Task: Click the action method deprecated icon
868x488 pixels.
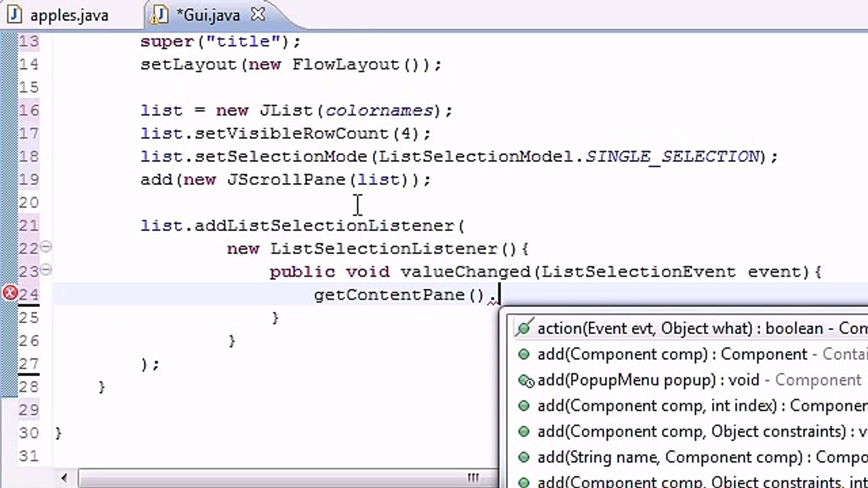Action: pyautogui.click(x=523, y=329)
